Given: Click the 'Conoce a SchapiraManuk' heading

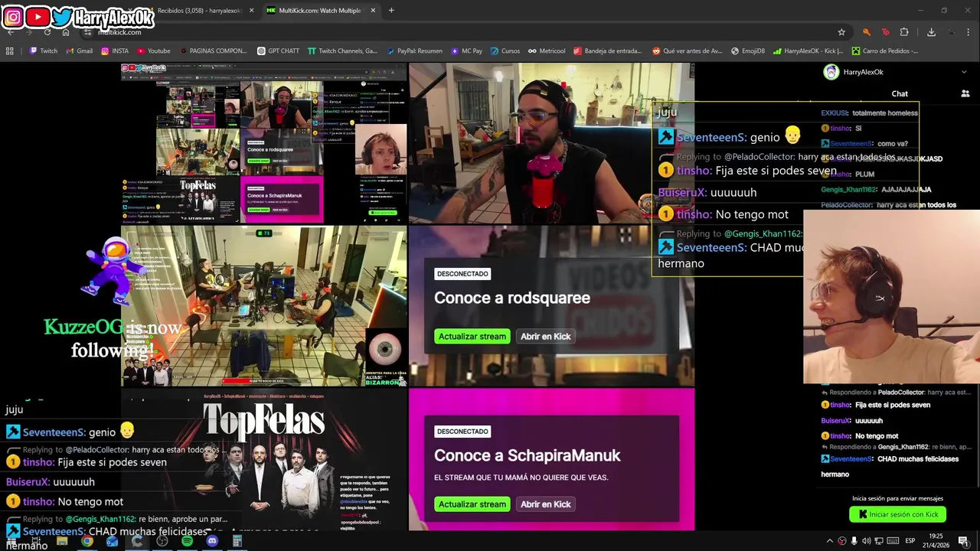Looking at the screenshot, I should pyautogui.click(x=528, y=455).
